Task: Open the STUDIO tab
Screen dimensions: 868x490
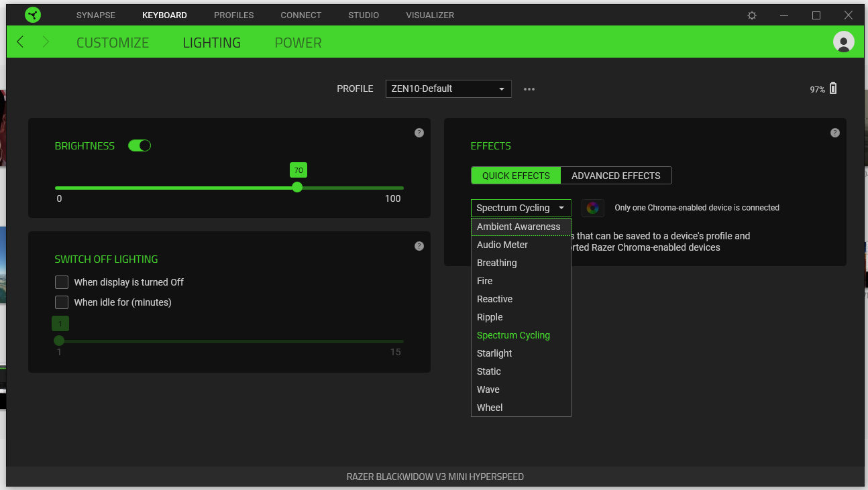Action: coord(364,15)
